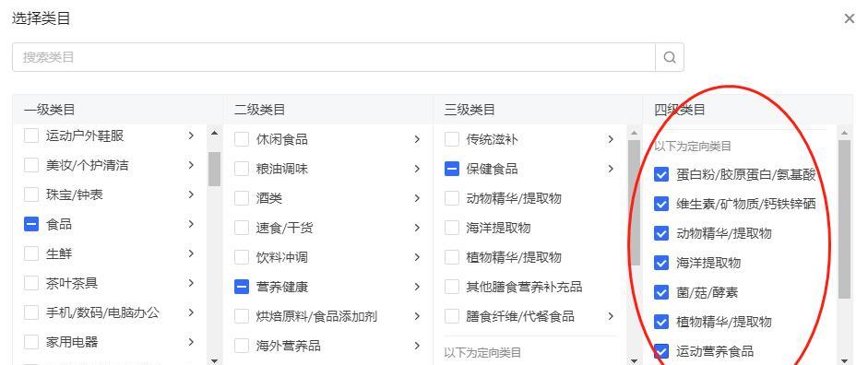Check 海洋提取物 in 三级类目
The image size is (868, 365).
[x=452, y=228]
